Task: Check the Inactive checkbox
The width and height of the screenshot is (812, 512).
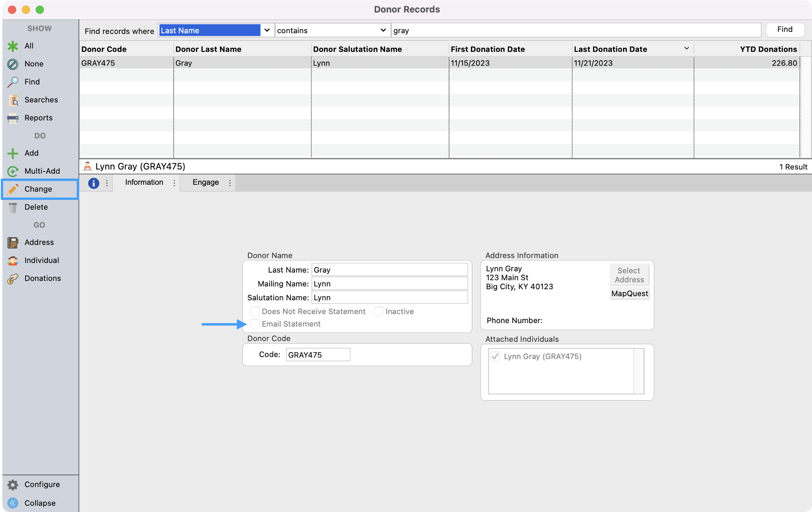Action: tap(379, 312)
